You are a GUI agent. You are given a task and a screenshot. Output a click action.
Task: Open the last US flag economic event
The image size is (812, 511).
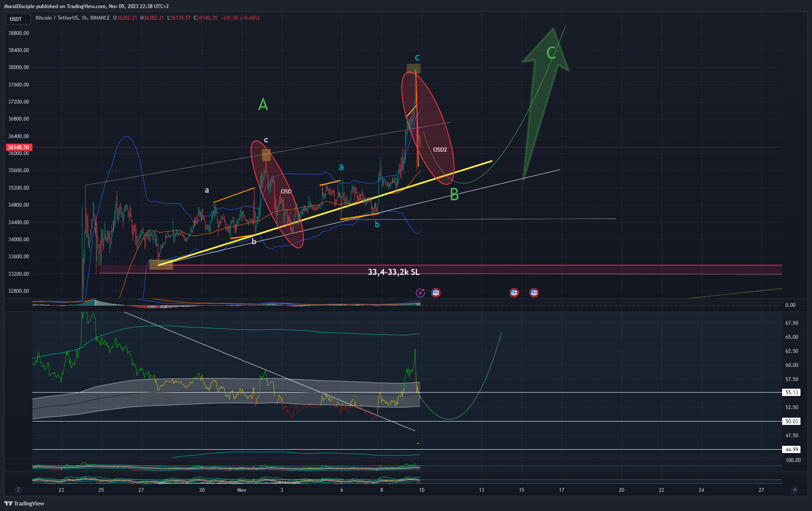click(534, 293)
